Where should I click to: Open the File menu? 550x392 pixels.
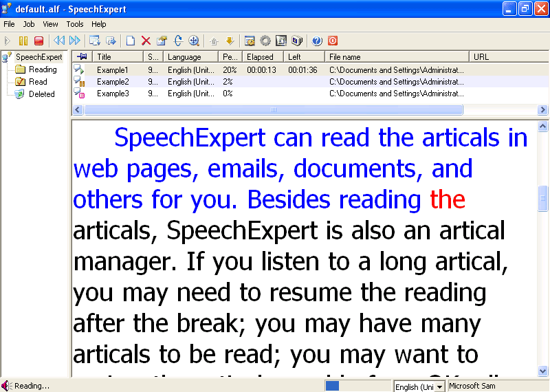point(9,24)
